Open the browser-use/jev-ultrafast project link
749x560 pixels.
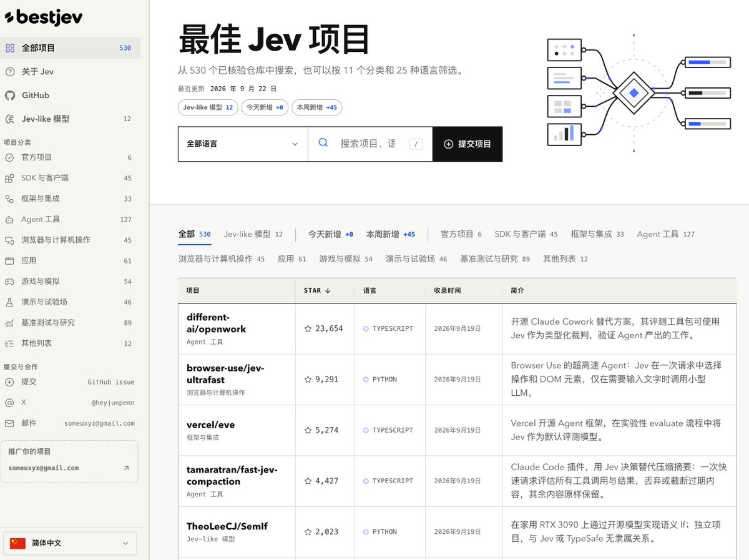pos(225,374)
